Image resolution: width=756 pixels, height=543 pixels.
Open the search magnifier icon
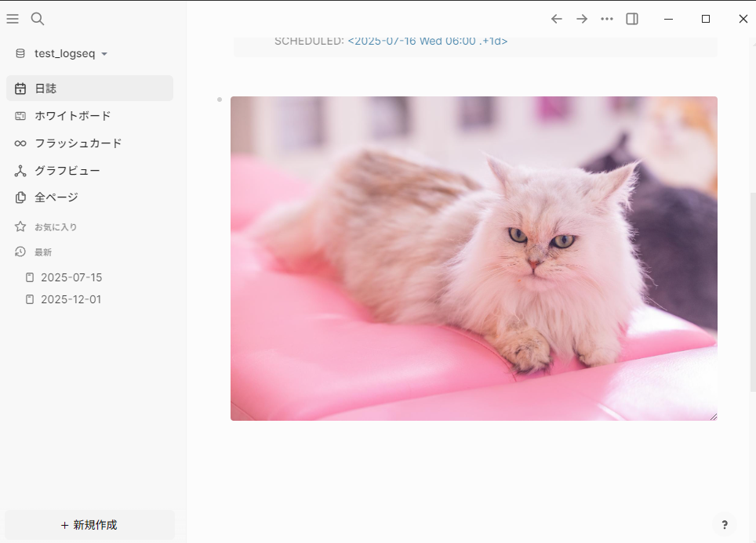38,19
